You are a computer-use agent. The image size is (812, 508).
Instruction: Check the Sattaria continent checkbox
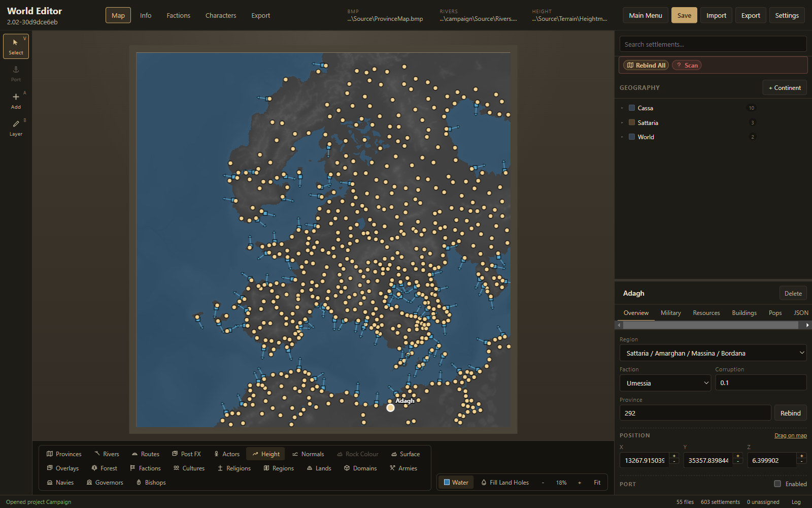pyautogui.click(x=632, y=122)
